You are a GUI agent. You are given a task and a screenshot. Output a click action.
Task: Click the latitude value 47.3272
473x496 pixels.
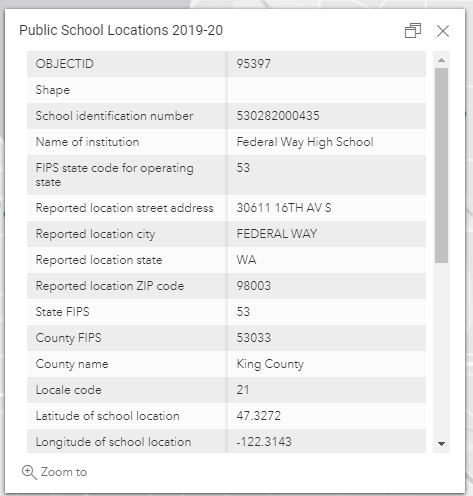point(259,416)
